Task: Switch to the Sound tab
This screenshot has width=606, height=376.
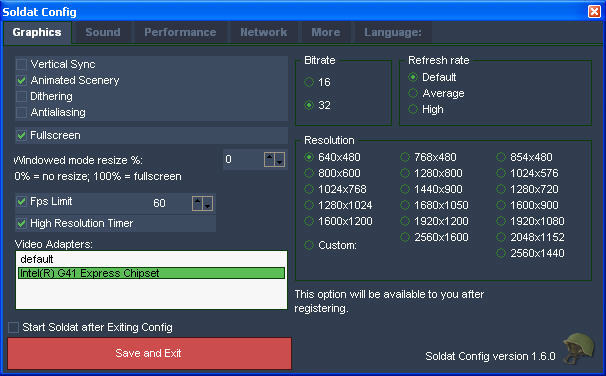Action: [x=103, y=32]
